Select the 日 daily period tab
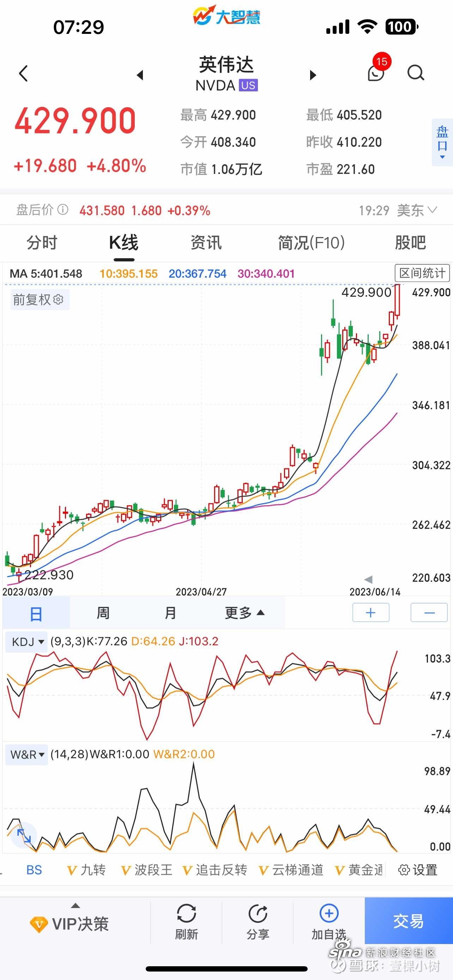Screen dimensions: 453x980 [36, 613]
